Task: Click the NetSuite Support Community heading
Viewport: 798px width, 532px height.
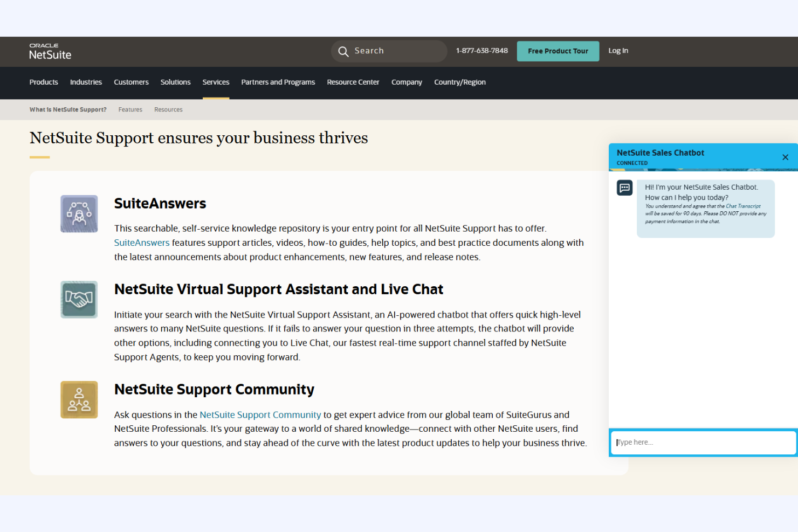Action: pos(214,389)
